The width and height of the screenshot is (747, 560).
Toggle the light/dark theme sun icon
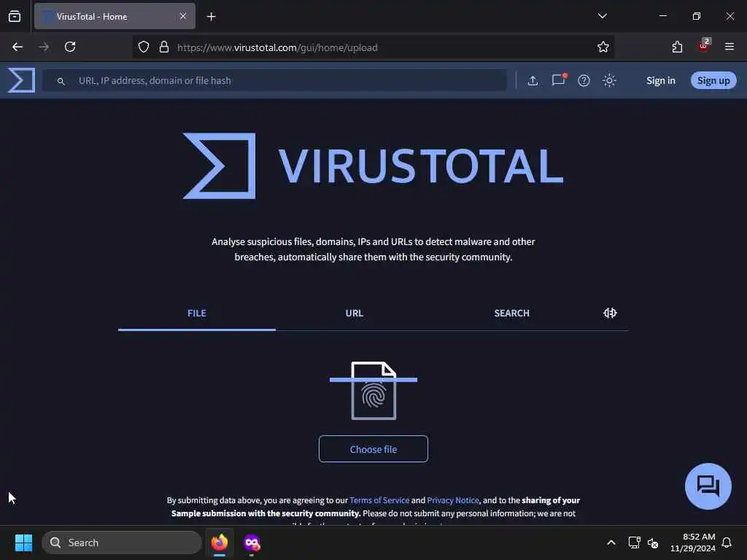(x=609, y=80)
